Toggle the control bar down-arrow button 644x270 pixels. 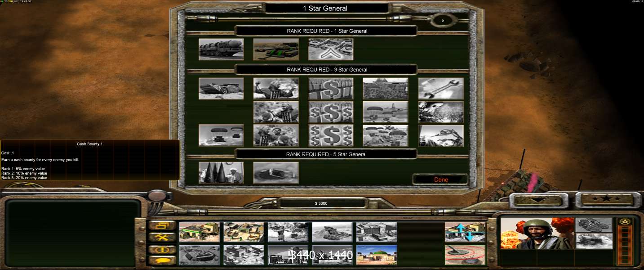pyautogui.click(x=538, y=200)
